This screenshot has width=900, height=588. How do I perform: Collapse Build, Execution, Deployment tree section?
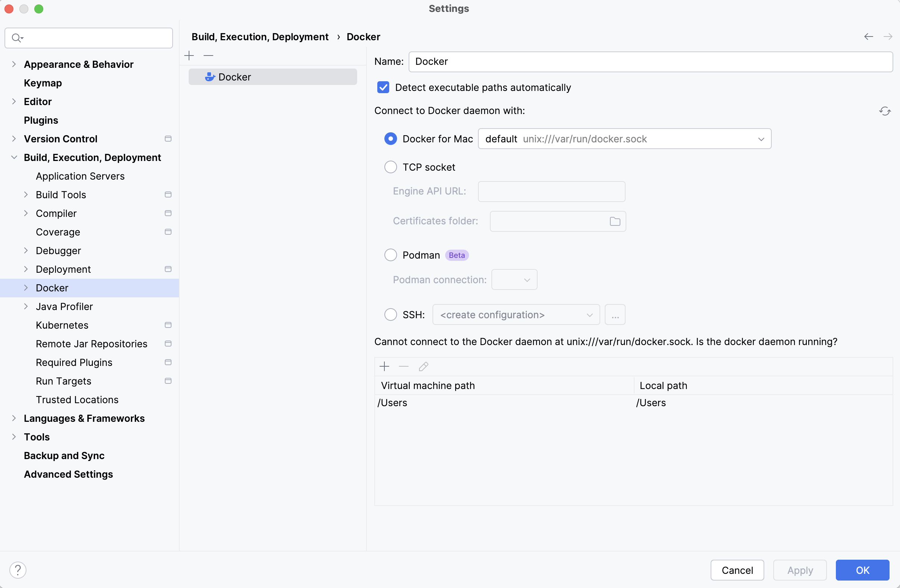[x=14, y=158]
